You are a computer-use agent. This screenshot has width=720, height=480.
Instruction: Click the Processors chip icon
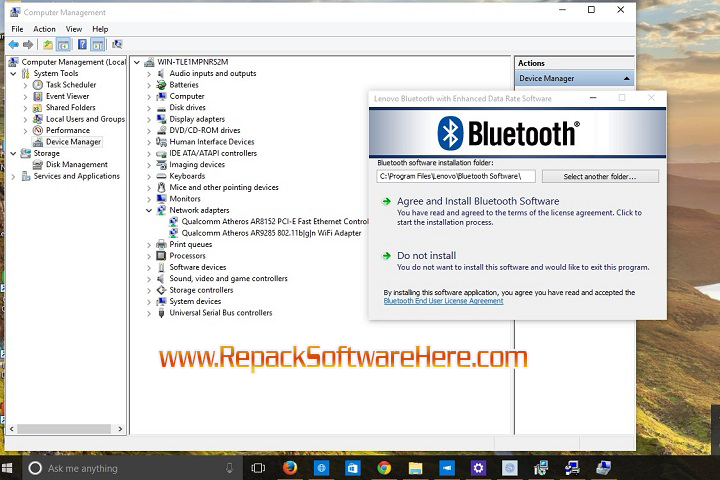point(161,256)
